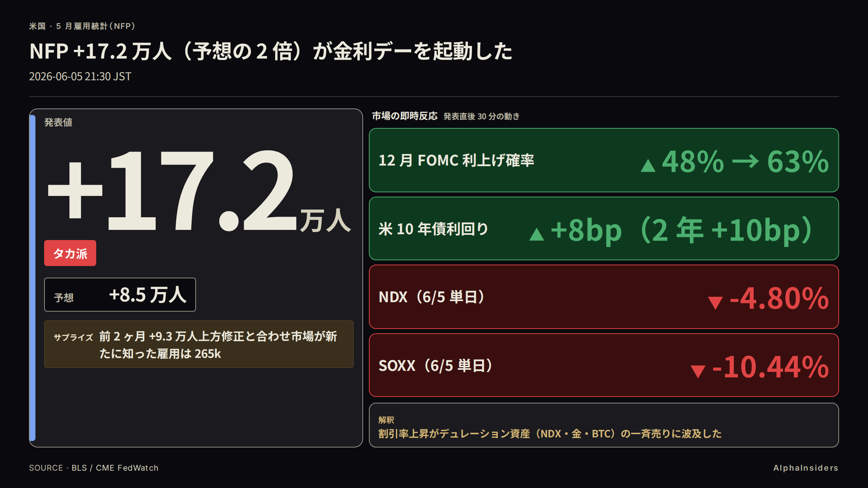Click the 解釈 interpretation panel
The height and width of the screenshot is (488, 868).
pyautogui.click(x=604, y=425)
